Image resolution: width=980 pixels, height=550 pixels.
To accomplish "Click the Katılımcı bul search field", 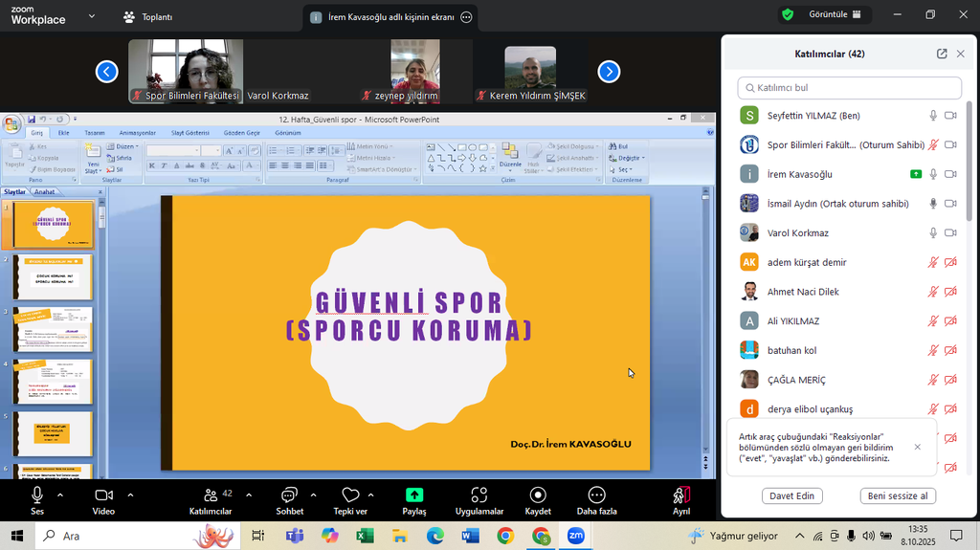I will tap(849, 88).
